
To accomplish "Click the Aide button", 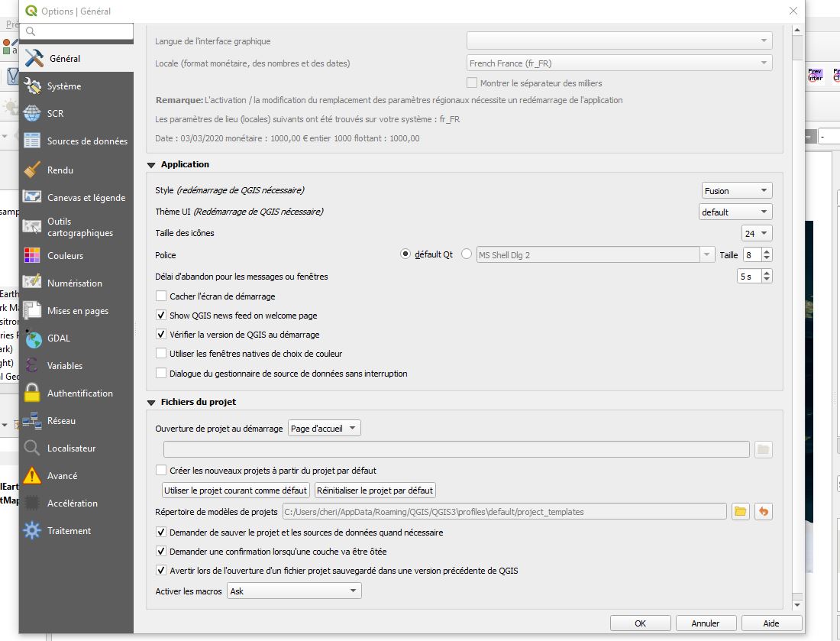I will (x=771, y=623).
